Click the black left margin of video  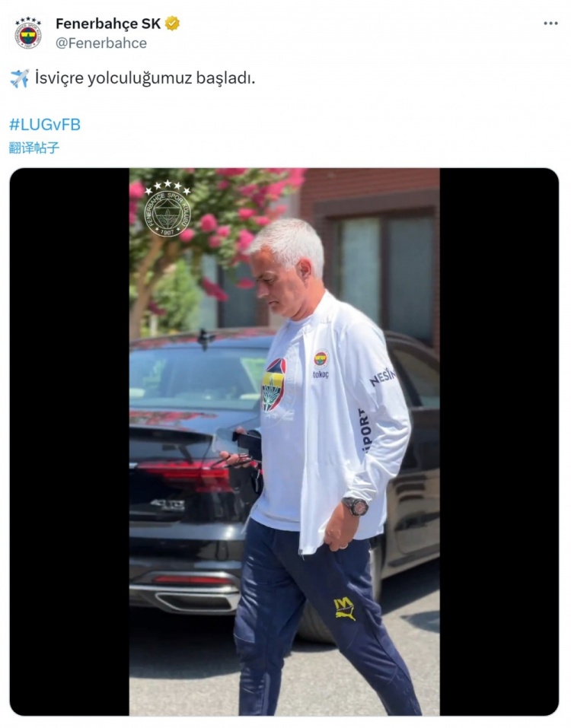69,442
